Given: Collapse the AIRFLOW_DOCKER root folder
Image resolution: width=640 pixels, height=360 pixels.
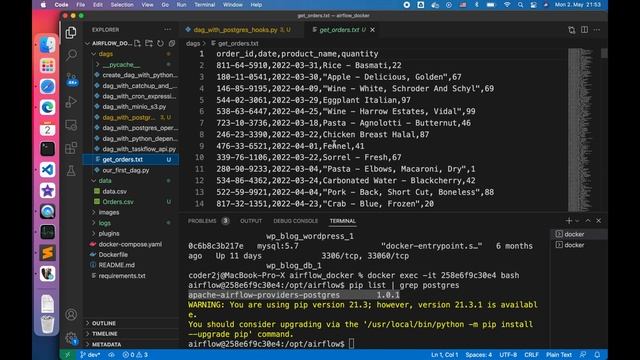Looking at the screenshot, I should click(x=87, y=43).
